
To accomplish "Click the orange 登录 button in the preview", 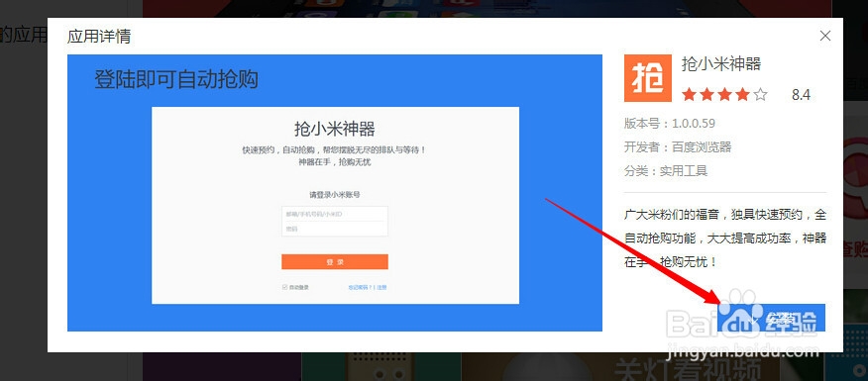I will coord(335,261).
